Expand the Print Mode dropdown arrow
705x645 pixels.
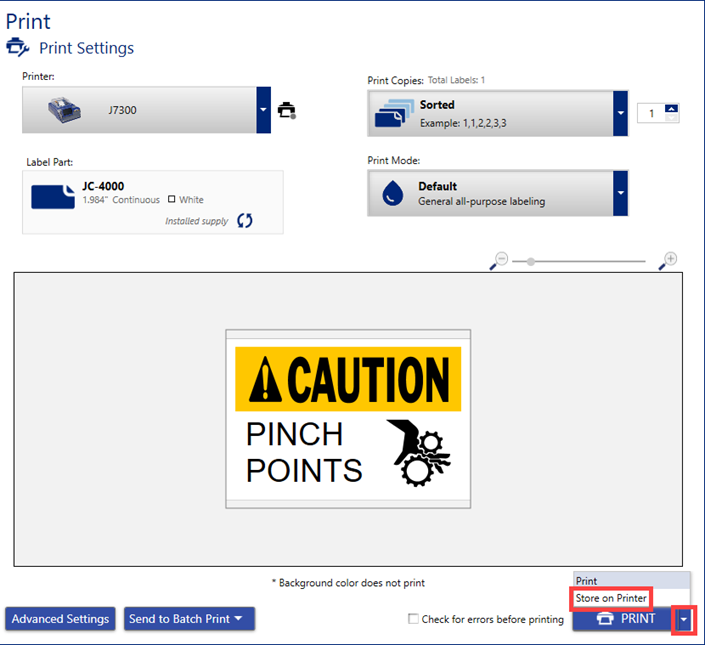(620, 193)
